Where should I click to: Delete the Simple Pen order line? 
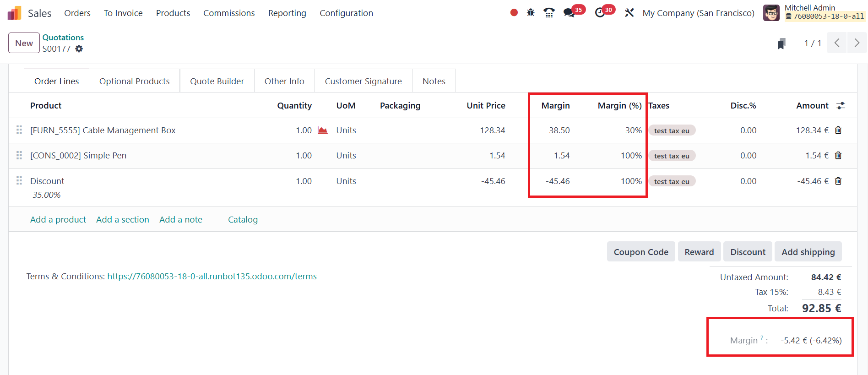click(838, 156)
